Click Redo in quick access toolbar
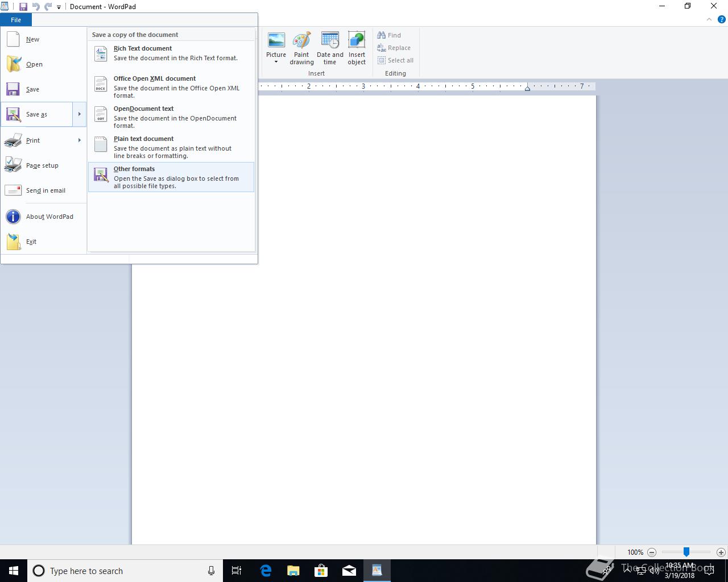The image size is (728, 582). tap(48, 7)
